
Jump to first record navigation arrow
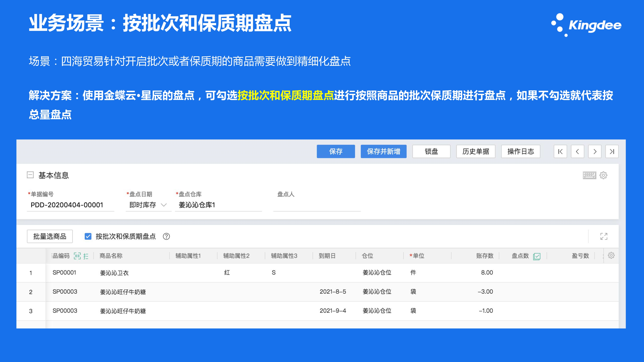coord(560,151)
